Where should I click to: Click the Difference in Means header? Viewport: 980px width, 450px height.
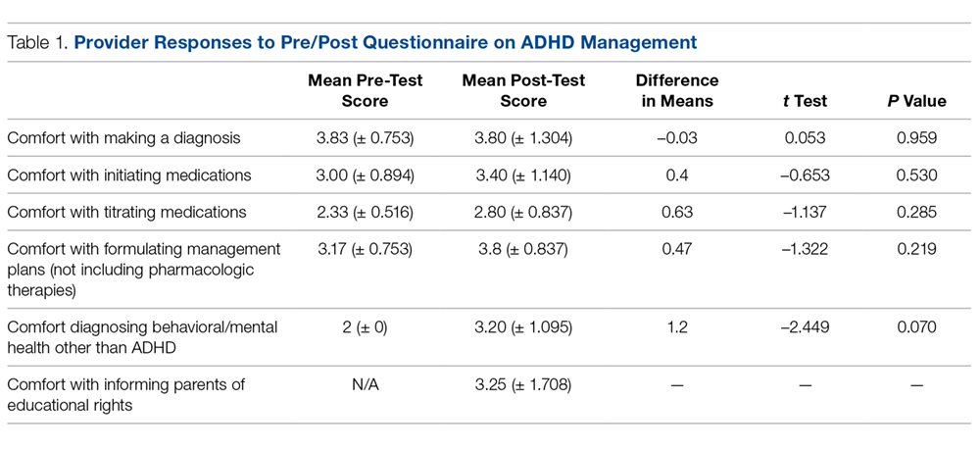click(675, 90)
